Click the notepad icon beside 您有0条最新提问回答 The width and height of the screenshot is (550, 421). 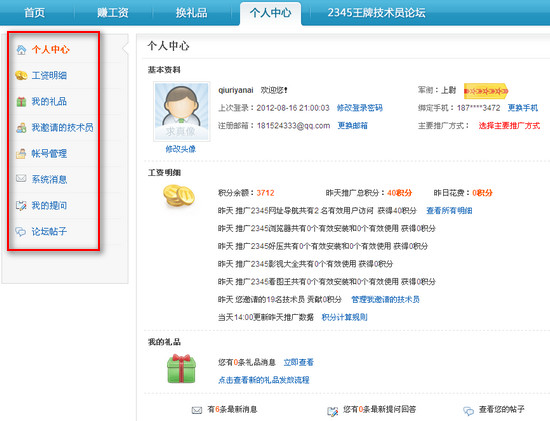(333, 411)
